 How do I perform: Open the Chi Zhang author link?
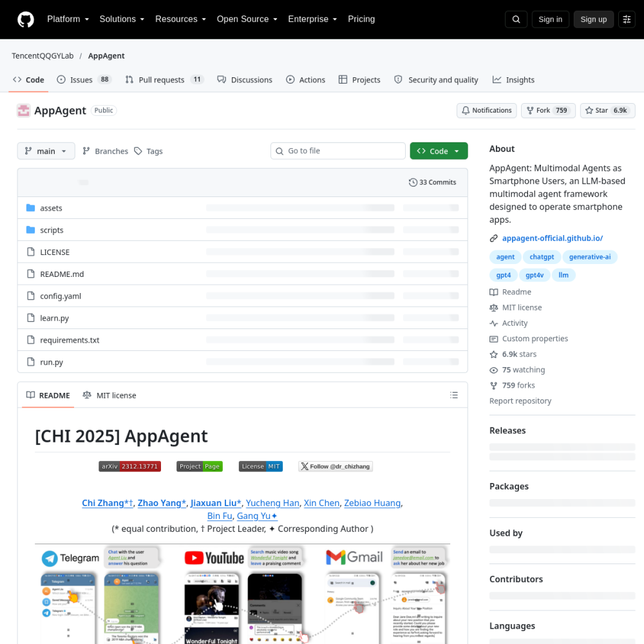(108, 503)
